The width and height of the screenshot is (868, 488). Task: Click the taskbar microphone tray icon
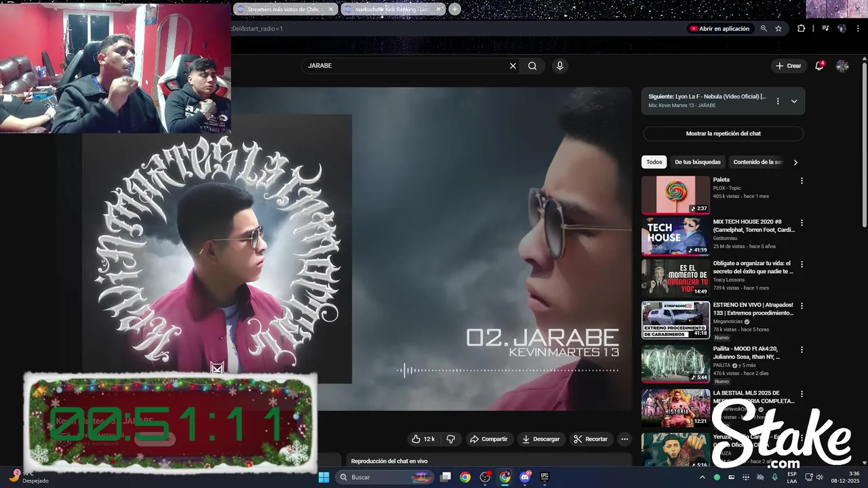(x=775, y=477)
